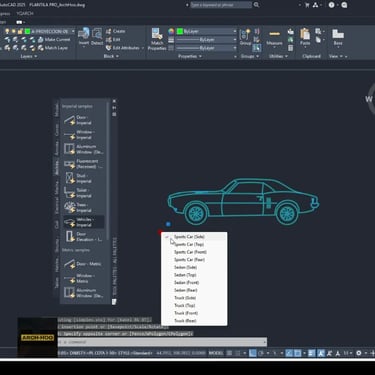
Task: Select Toilet - Imperial tool in palette
Action: click(x=83, y=193)
